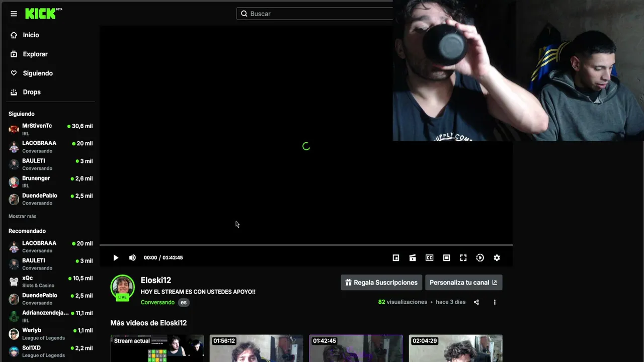Click Regala Suscripciones button
644x362 pixels.
tap(381, 283)
